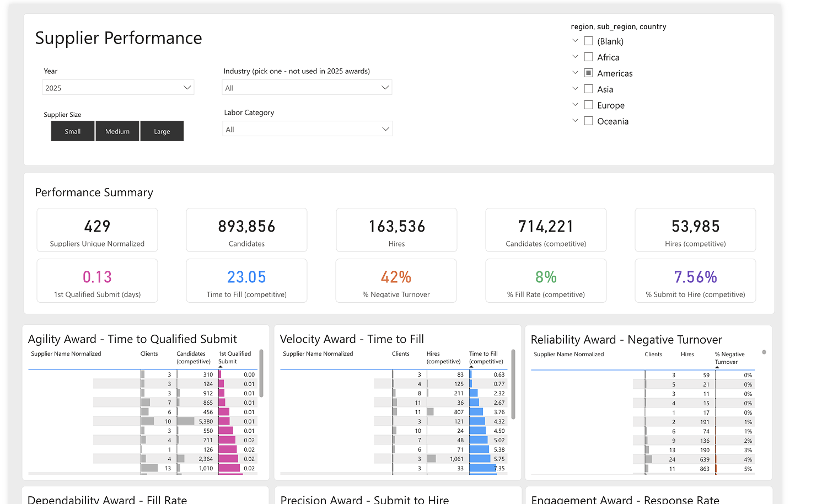
Task: Select the Large supplier size button
Action: (x=162, y=131)
